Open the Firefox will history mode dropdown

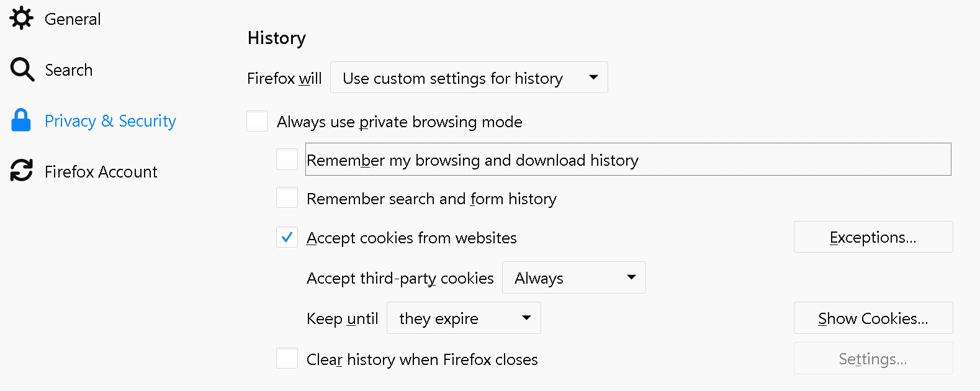click(x=469, y=78)
